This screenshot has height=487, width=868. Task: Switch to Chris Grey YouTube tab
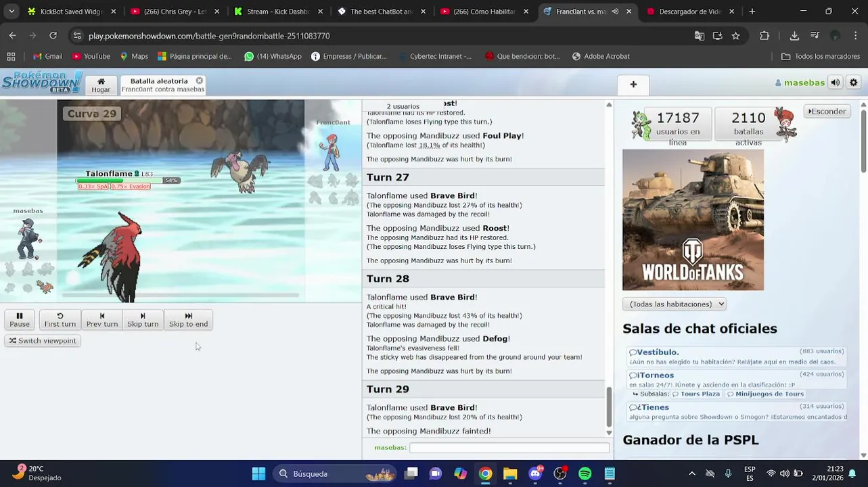pyautogui.click(x=175, y=11)
